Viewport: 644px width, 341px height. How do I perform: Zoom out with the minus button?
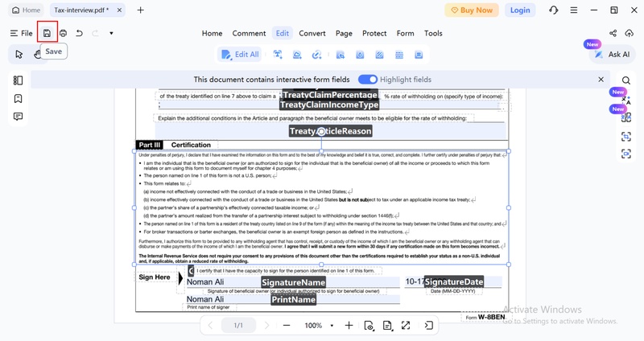coord(287,326)
